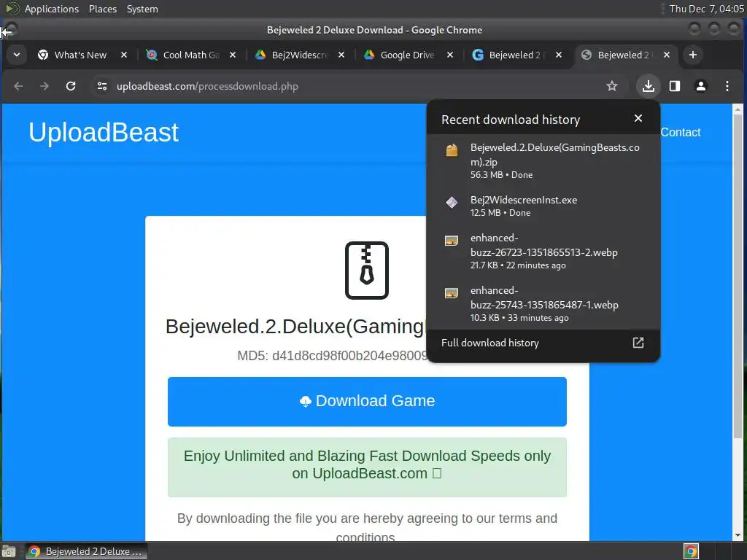Open Bej2WidescreenInst.exe download entry
Image resolution: width=747 pixels, height=560 pixels.
pyautogui.click(x=543, y=206)
